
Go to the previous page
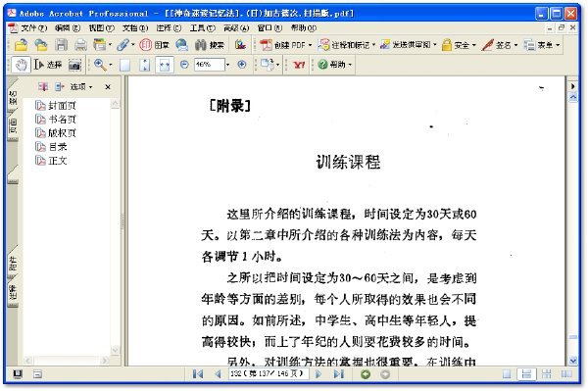(218, 373)
